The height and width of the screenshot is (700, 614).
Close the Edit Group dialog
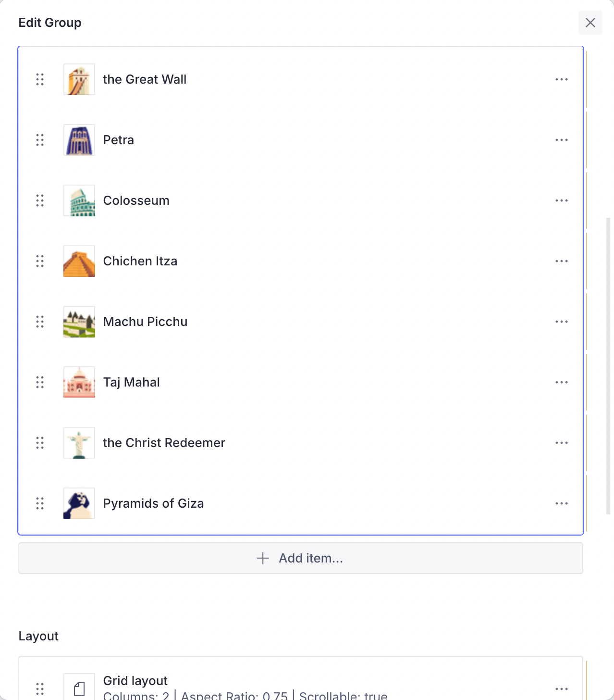[x=590, y=23]
